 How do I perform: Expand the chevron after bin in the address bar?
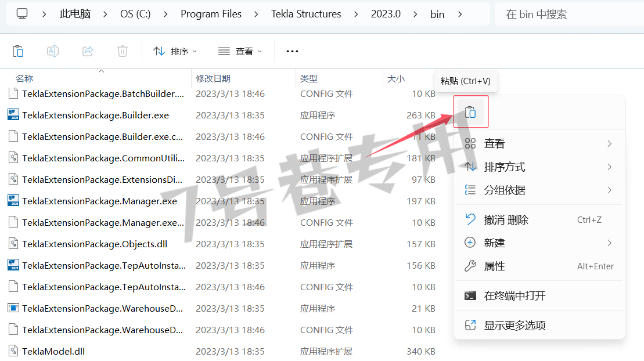coord(460,14)
